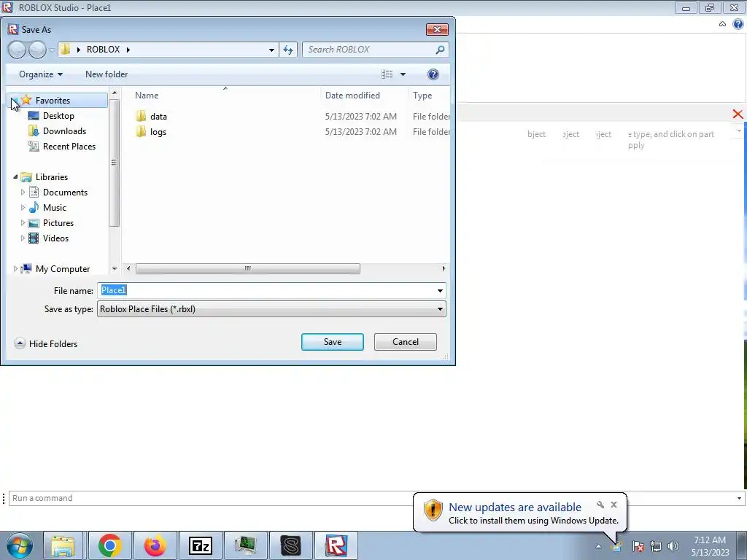This screenshot has width=747, height=560.
Task: Open the S-logo app on the taskbar
Action: pos(291,545)
